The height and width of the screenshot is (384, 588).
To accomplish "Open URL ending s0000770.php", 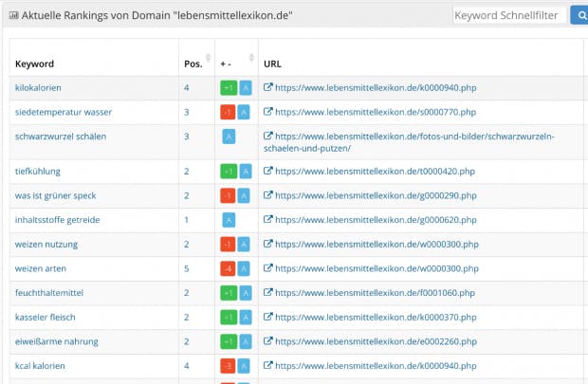I will coord(376,112).
